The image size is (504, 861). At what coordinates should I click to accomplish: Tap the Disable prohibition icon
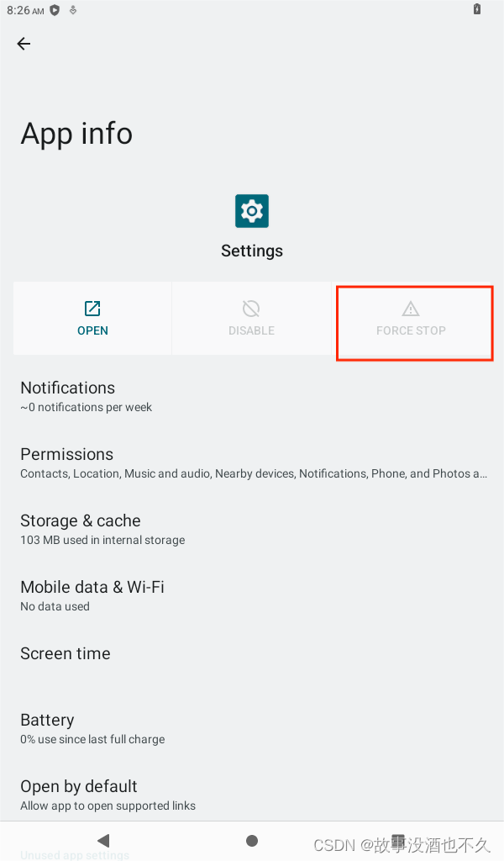tap(251, 309)
